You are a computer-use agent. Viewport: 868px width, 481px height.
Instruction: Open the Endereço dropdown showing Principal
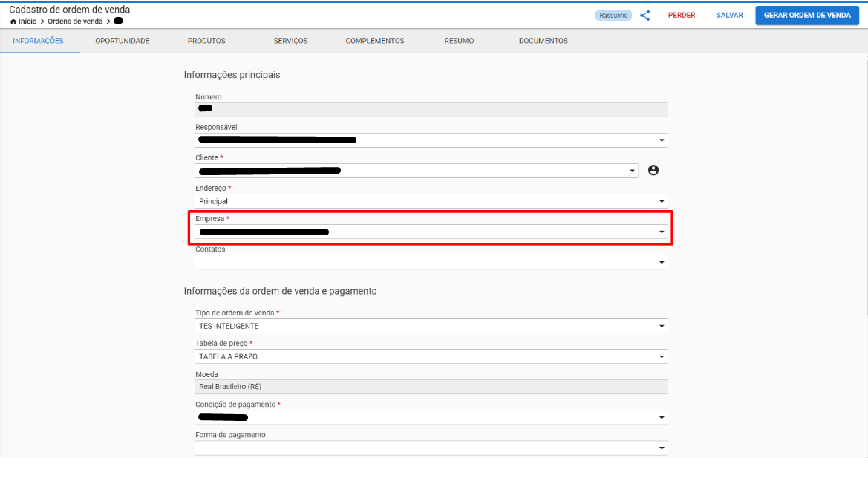(431, 201)
